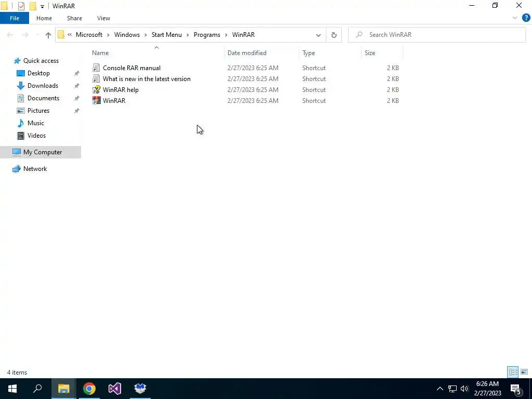Open the Home ribbon tab
Image resolution: width=532 pixels, height=399 pixels.
point(44,18)
